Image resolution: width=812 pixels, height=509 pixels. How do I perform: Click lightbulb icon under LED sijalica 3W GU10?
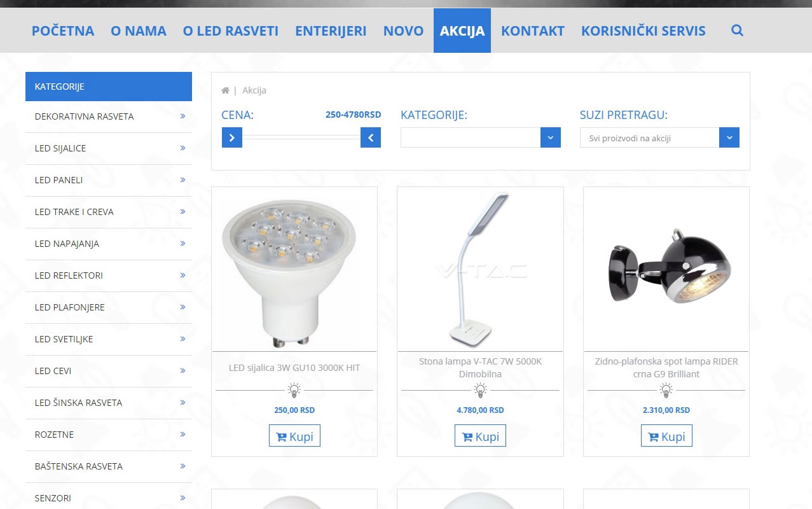[294, 390]
